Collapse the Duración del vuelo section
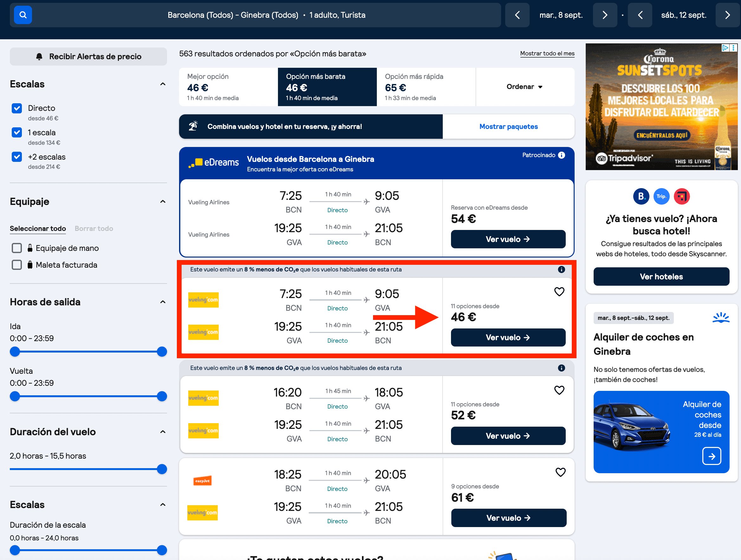Screen dimensions: 741x560 point(163,432)
